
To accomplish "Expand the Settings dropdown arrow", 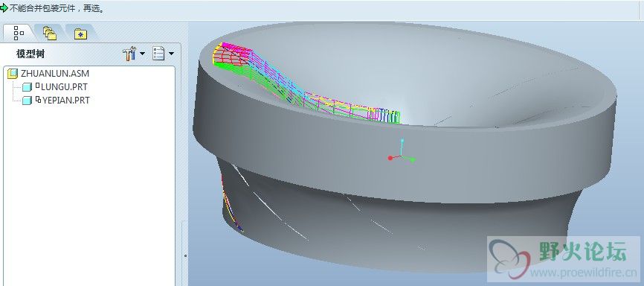I will [142, 54].
